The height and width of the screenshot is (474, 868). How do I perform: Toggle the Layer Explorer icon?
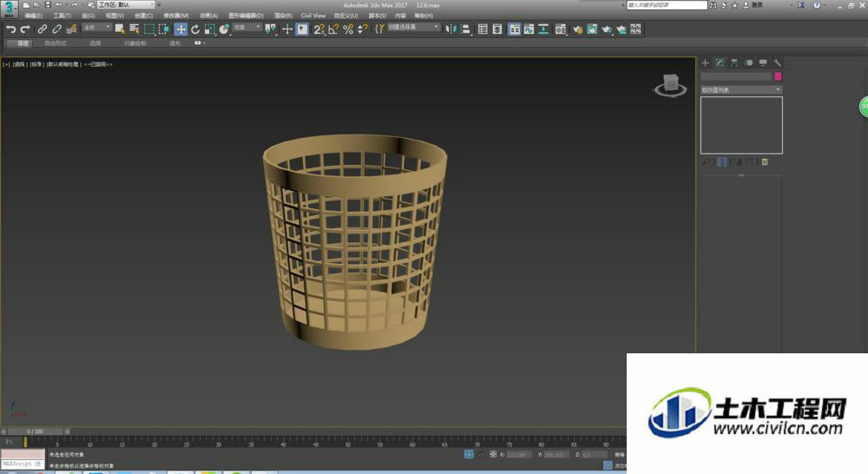coord(497,30)
